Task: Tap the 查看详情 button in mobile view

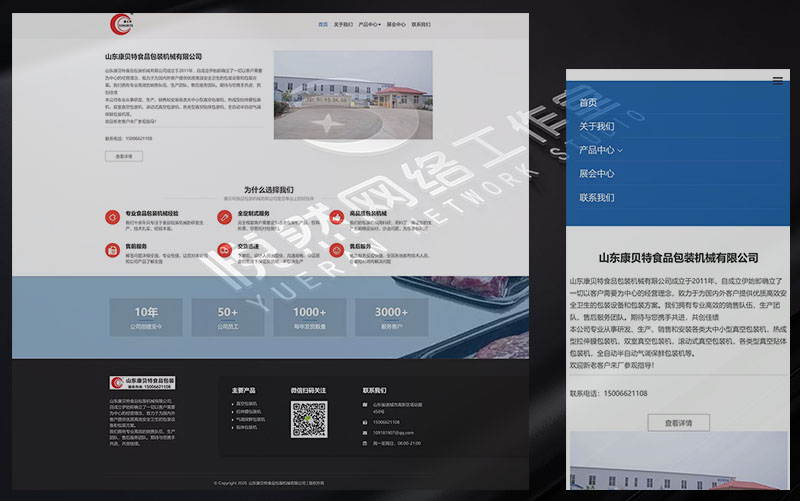Action: tap(679, 423)
